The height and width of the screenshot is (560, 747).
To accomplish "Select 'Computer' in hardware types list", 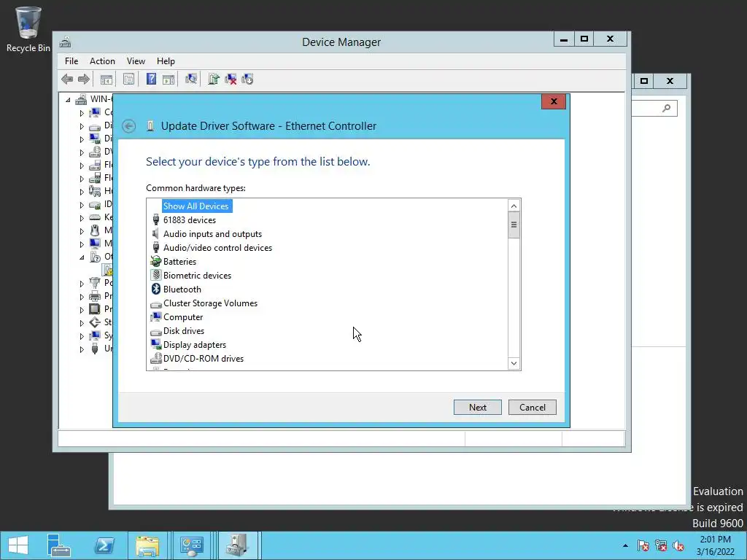I will tap(183, 317).
